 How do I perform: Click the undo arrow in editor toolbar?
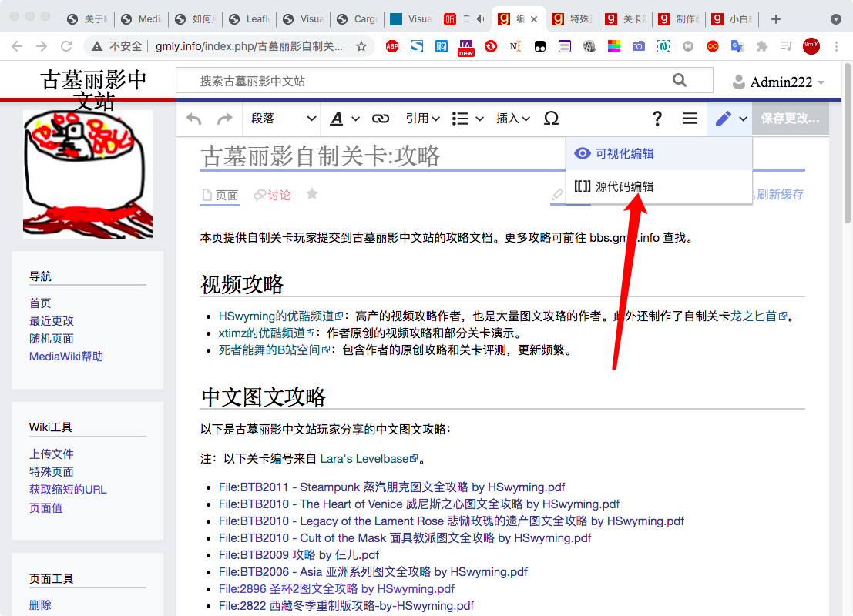tap(194, 119)
